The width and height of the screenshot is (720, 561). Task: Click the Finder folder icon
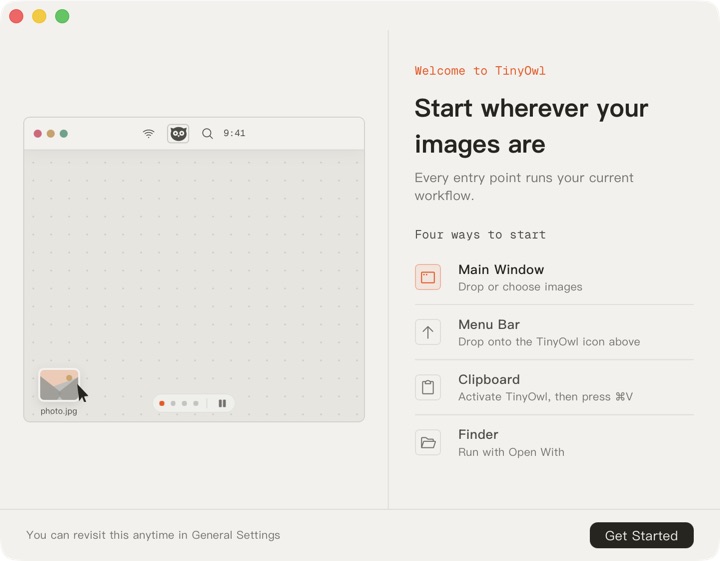428,442
